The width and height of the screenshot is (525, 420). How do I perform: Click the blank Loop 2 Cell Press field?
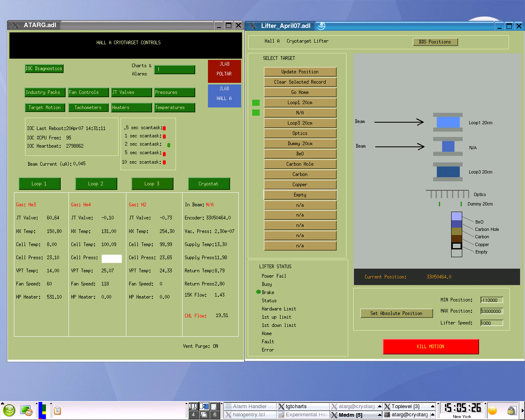(x=112, y=258)
